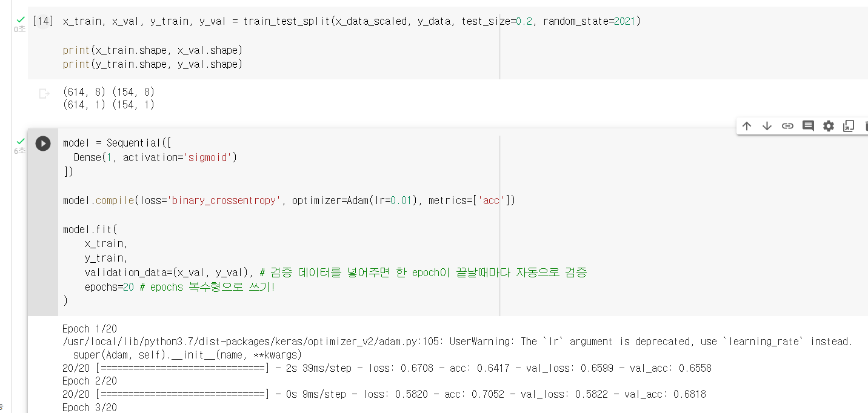Viewport: 868px width, 413px height.
Task: Click the model = Sequential([ line
Action: (x=118, y=143)
